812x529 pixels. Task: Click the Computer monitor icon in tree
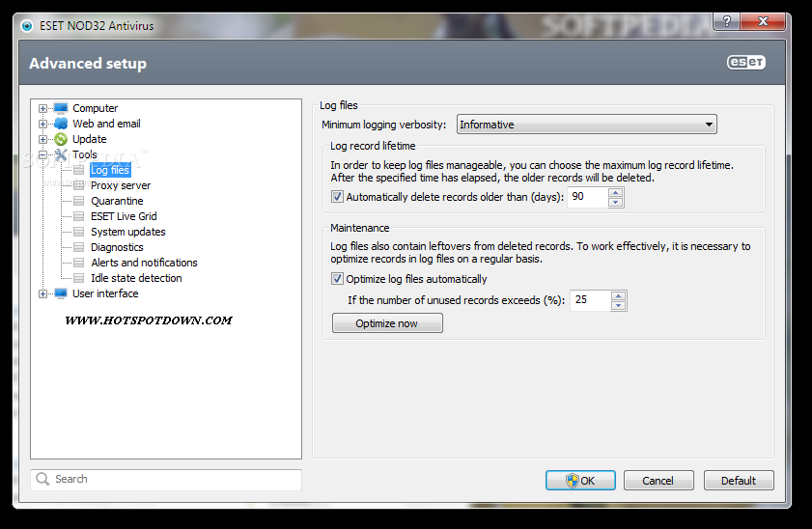click(x=61, y=108)
